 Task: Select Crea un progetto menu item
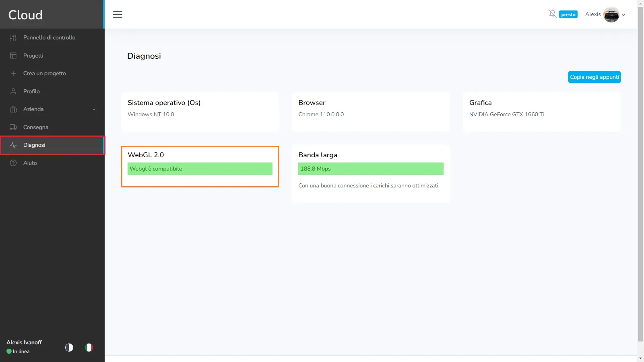tap(52, 73)
